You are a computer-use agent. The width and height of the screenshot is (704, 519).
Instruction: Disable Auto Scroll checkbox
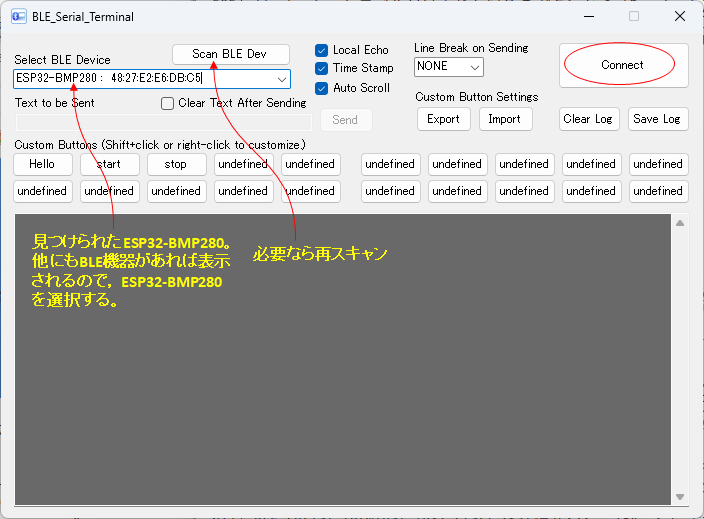click(322, 88)
